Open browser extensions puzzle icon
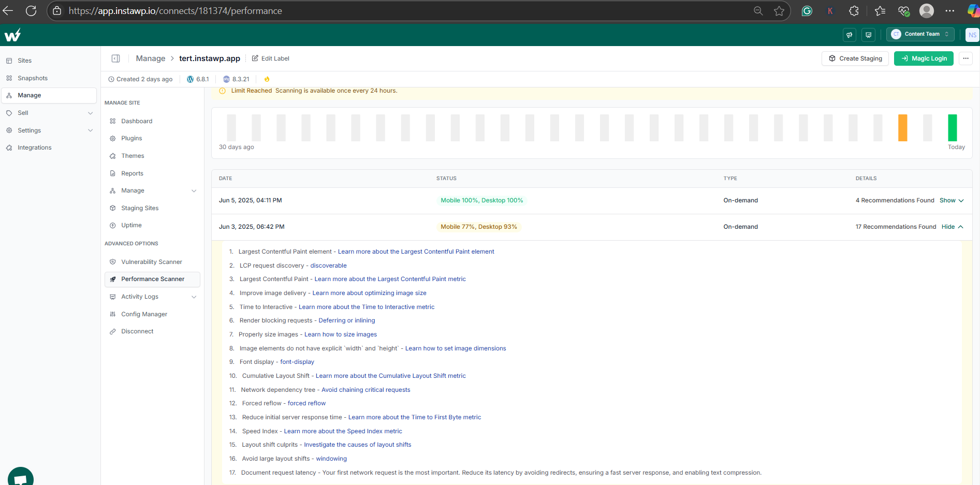 click(x=854, y=11)
